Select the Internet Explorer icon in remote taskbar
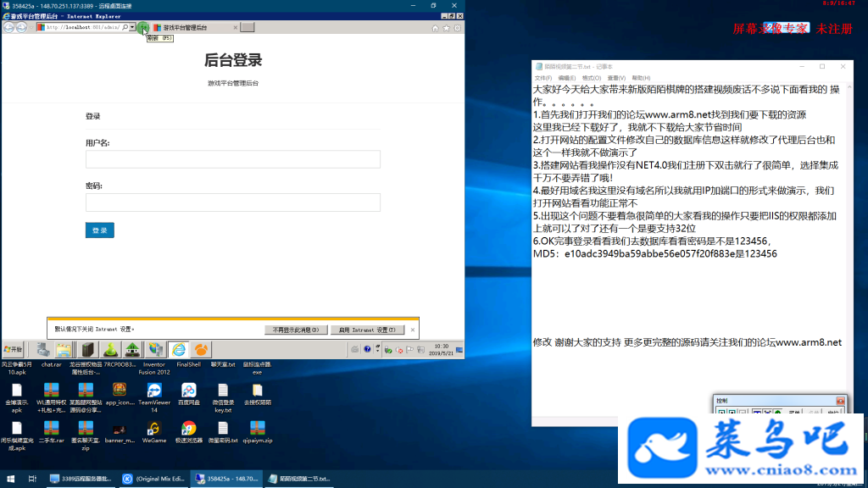Image resolution: width=868 pixels, height=488 pixels. [179, 350]
